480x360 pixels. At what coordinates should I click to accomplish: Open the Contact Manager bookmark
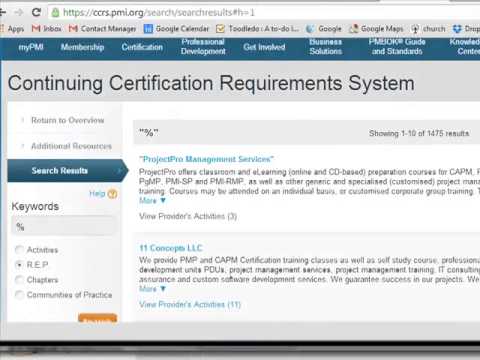pyautogui.click(x=102, y=29)
